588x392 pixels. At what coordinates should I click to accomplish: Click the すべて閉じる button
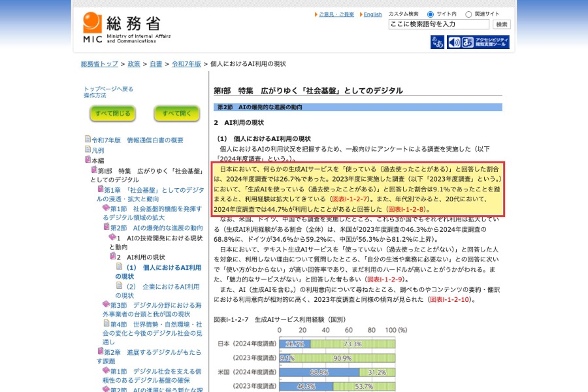112,113
